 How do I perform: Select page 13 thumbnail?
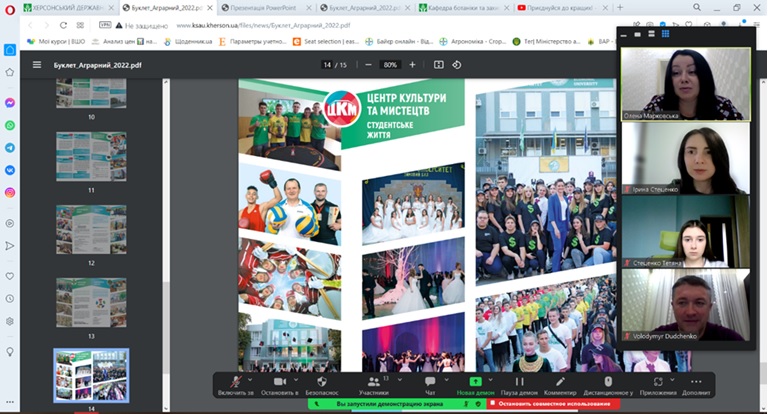pyautogui.click(x=91, y=303)
